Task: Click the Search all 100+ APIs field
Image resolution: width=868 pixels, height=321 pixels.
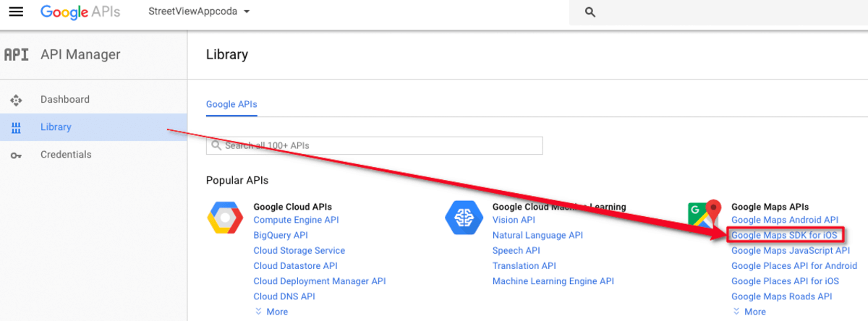Action: 375,145
